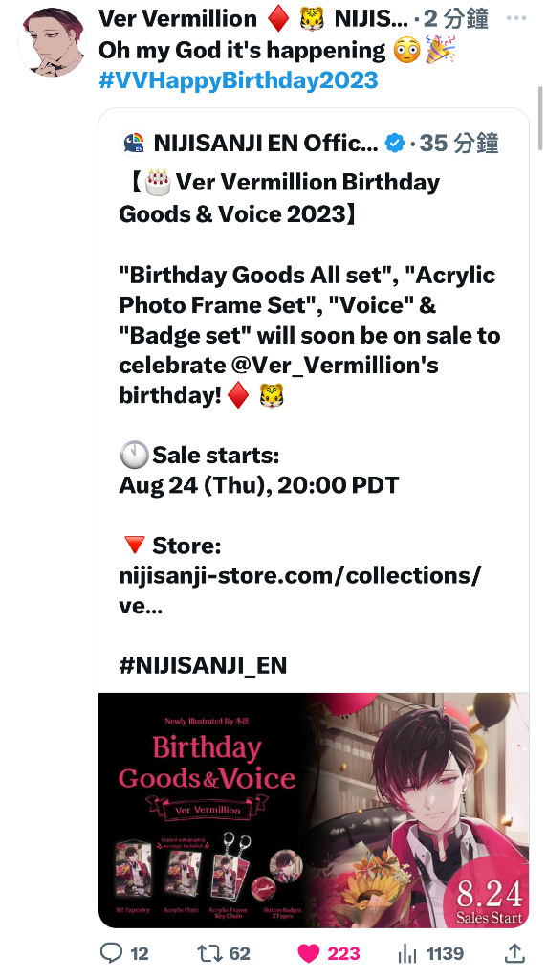The width and height of the screenshot is (547, 980).
Task: Click the 2 分鐘 tweet timestamp
Action: pyautogui.click(x=456, y=19)
